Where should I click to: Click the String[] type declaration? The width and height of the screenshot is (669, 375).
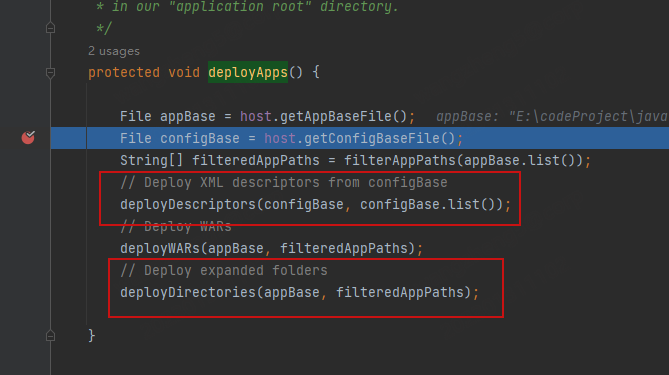click(151, 160)
